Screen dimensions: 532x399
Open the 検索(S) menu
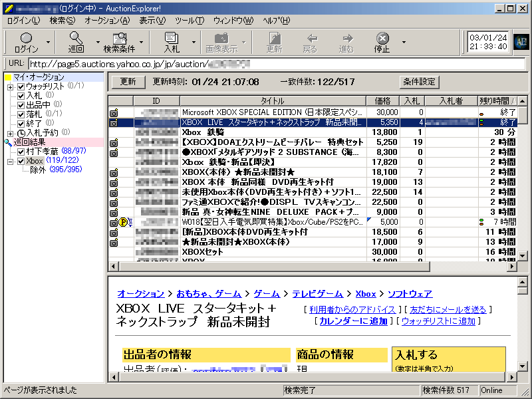(x=62, y=21)
